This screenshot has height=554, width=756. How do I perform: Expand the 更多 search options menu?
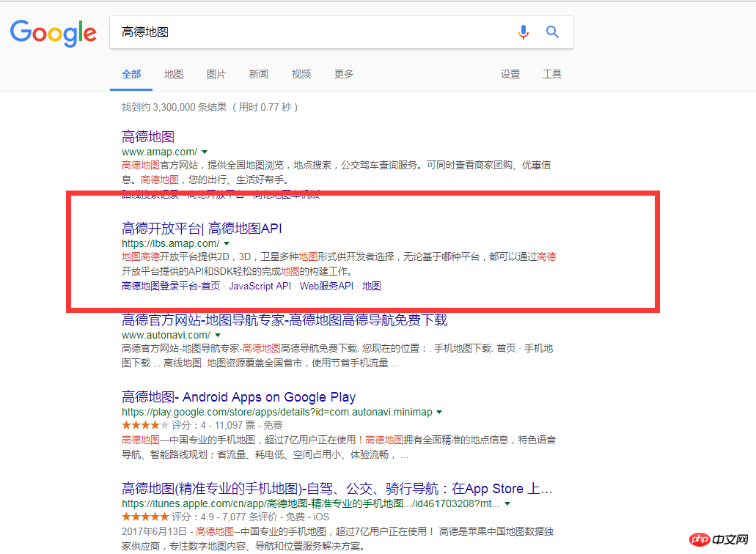(x=344, y=74)
